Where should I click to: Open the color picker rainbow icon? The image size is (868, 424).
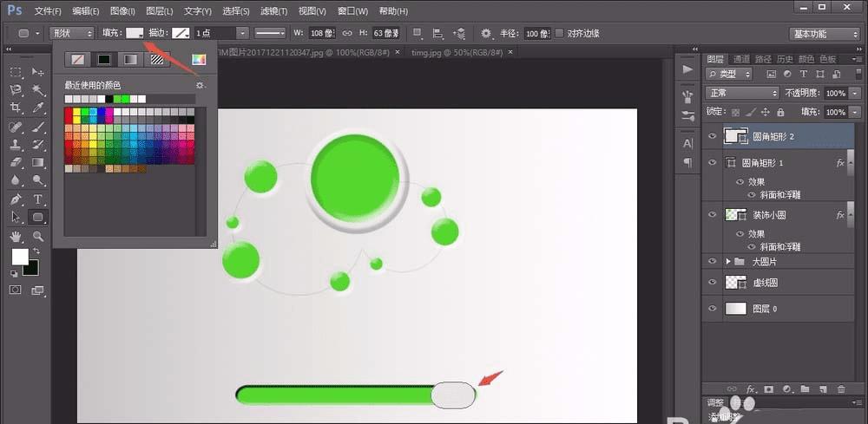pyautogui.click(x=199, y=59)
